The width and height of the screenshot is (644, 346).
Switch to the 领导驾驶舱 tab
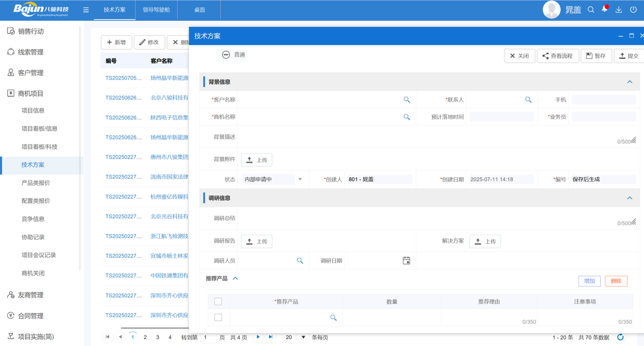pos(156,10)
